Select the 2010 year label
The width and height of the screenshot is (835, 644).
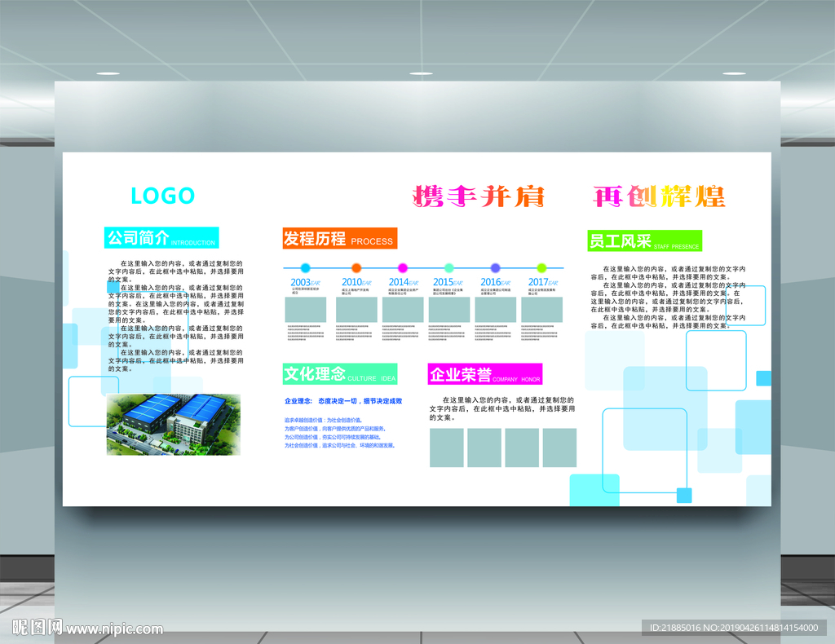[356, 282]
